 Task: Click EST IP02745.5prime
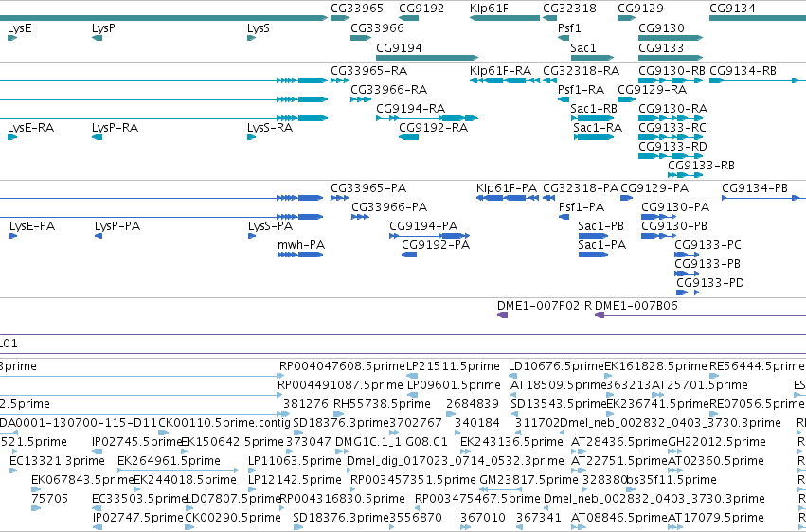[x=137, y=442]
